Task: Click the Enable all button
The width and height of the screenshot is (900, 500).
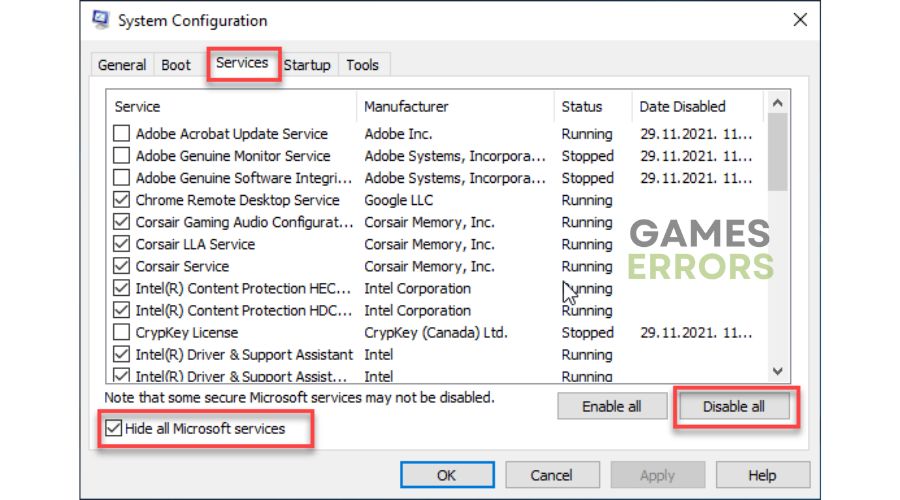Action: click(612, 406)
